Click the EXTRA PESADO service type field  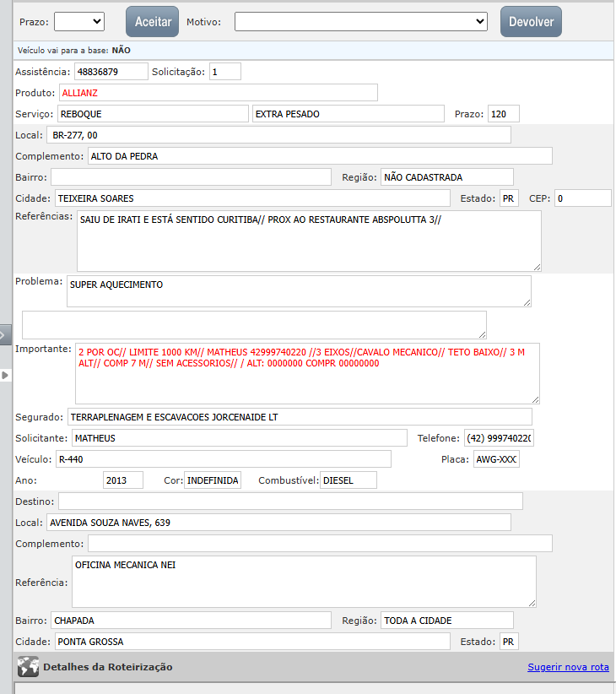tap(349, 114)
